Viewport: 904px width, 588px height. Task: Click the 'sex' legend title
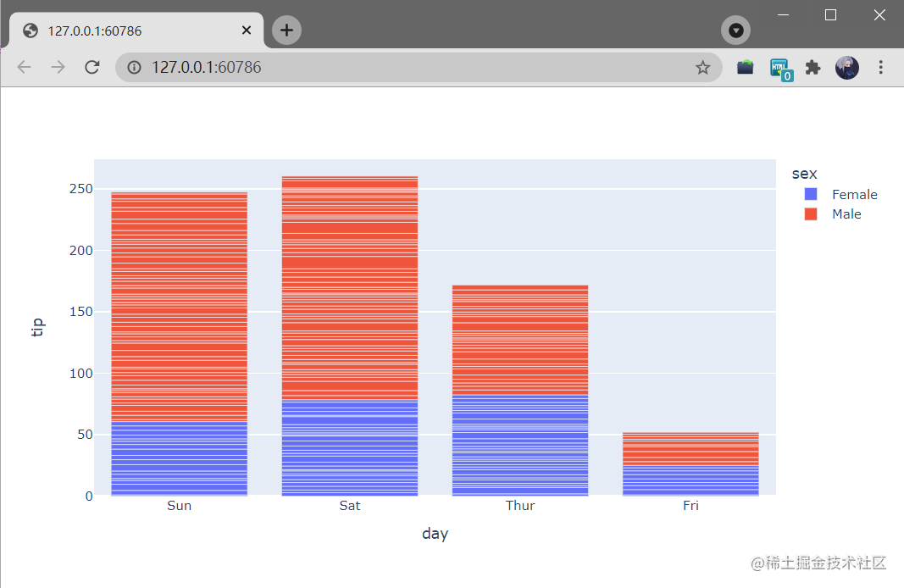click(x=804, y=174)
